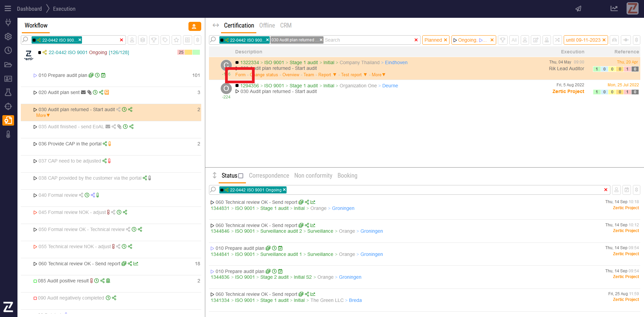Viewport: 644px width, 317px height.
Task: Click the paper plane icon in header
Action: (578, 9)
